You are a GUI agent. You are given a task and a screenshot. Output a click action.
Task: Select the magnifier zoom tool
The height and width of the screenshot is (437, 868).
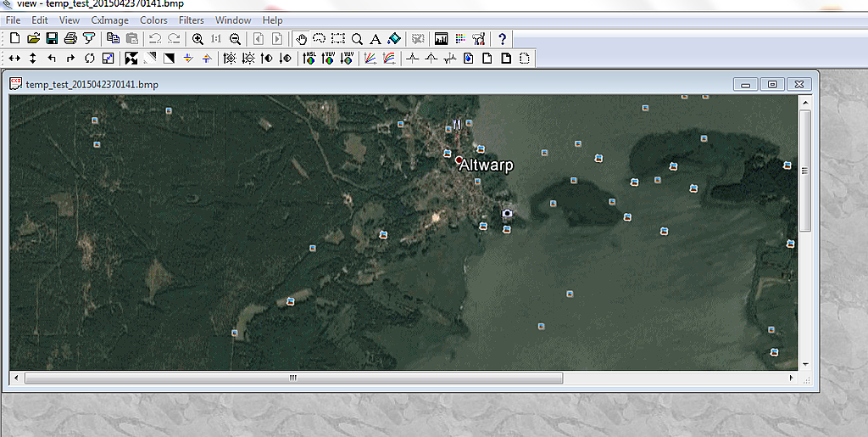click(357, 39)
